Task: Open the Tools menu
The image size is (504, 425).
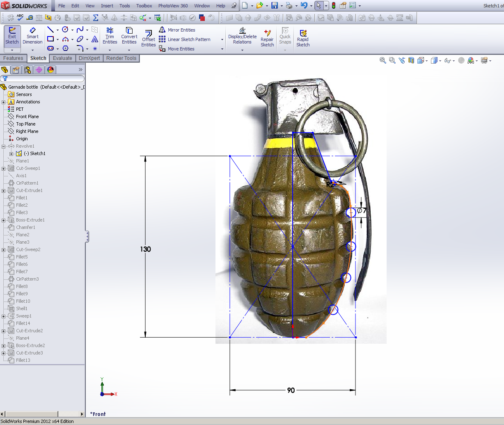Action: coord(124,6)
